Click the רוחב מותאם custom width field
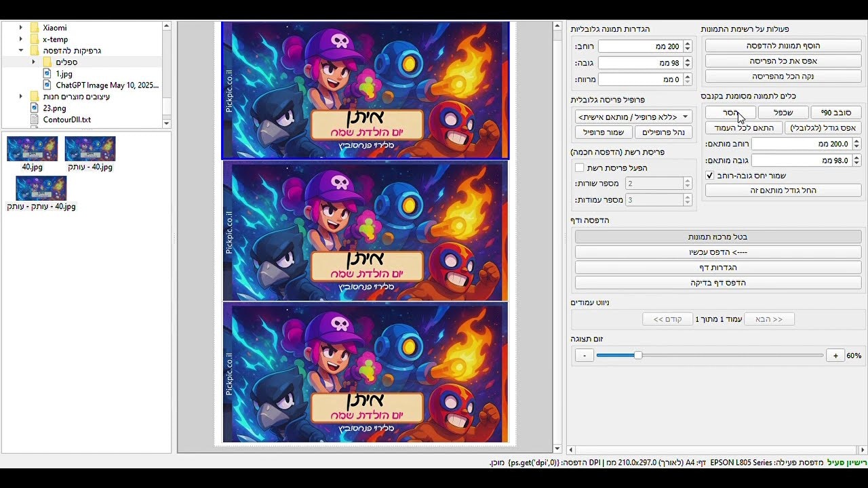The width and height of the screenshot is (868, 488). click(802, 144)
